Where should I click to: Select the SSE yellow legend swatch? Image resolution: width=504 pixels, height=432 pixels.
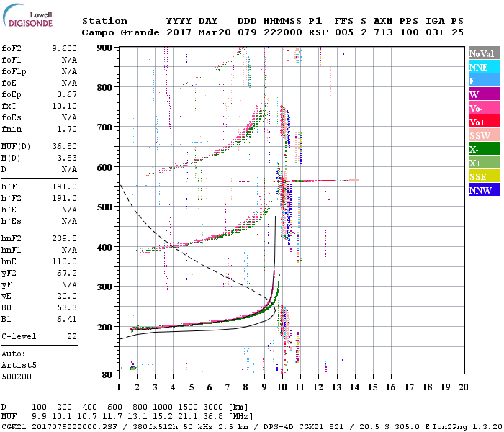tap(484, 176)
